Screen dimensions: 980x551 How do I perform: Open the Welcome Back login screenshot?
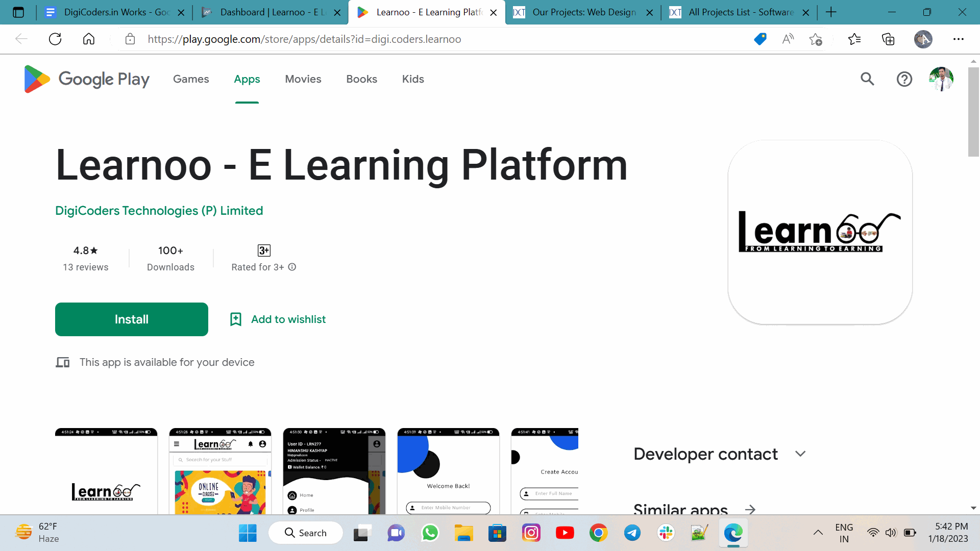(x=448, y=471)
